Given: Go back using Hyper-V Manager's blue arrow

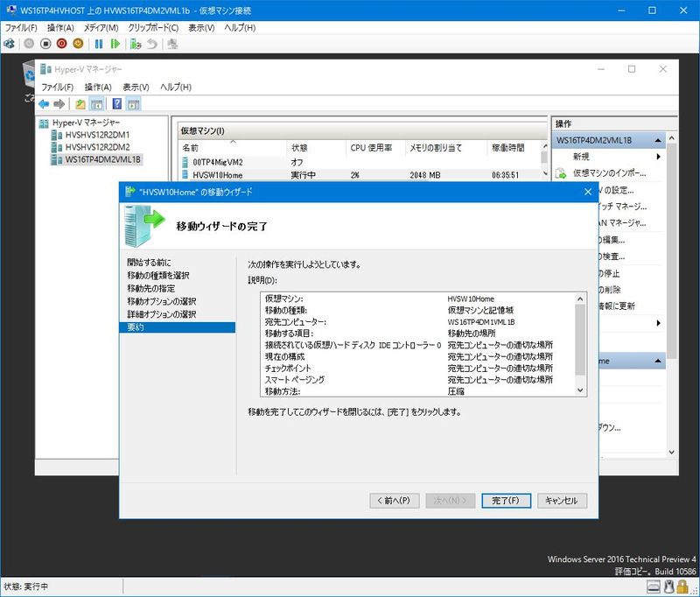Looking at the screenshot, I should pos(44,104).
